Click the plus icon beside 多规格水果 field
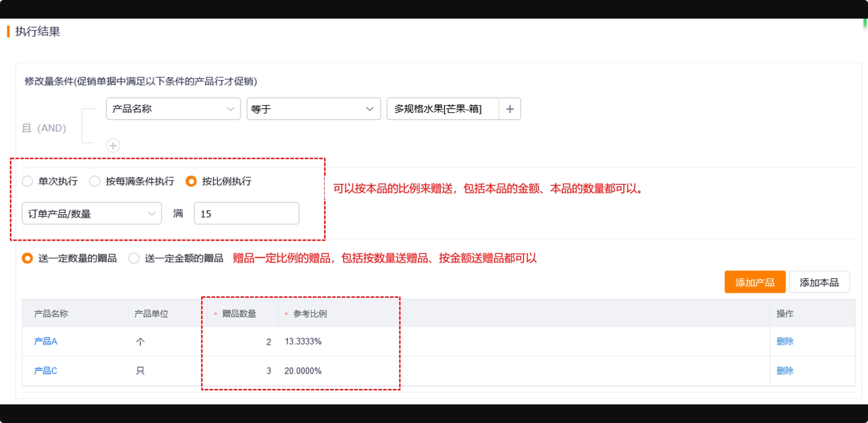Viewport: 868px width, 423px height. [x=509, y=109]
